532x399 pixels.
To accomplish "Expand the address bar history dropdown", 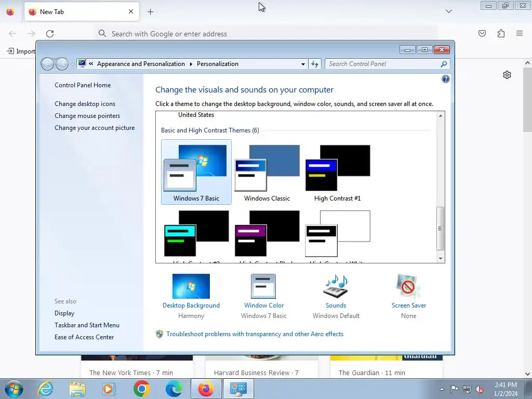I will pos(303,64).
